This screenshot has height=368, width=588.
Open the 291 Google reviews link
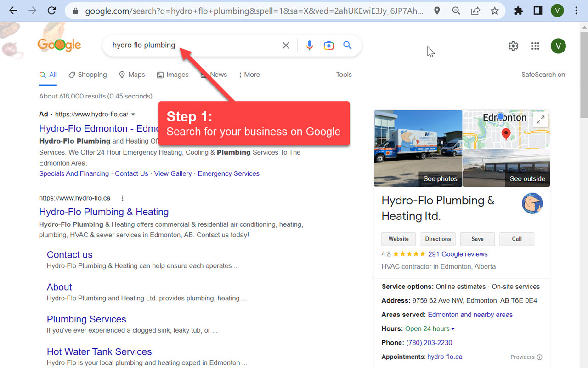point(458,254)
